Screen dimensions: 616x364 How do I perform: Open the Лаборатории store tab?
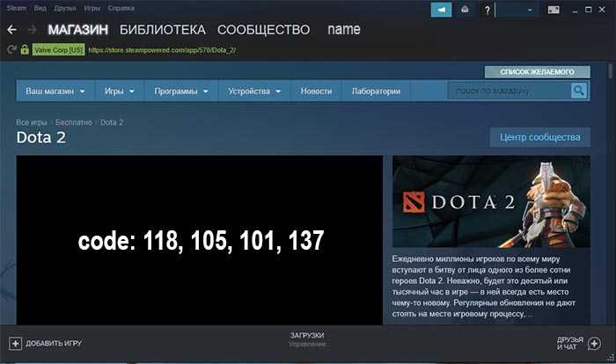pos(376,91)
